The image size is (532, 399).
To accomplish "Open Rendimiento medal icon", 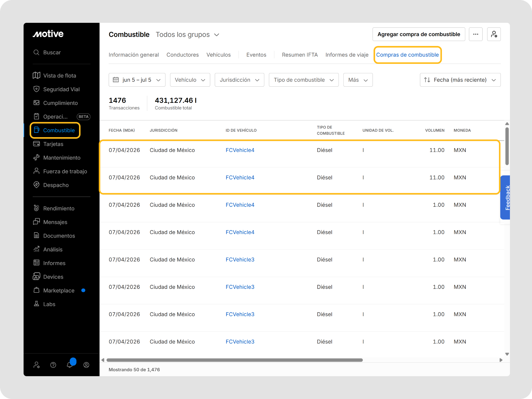I will click(x=36, y=208).
